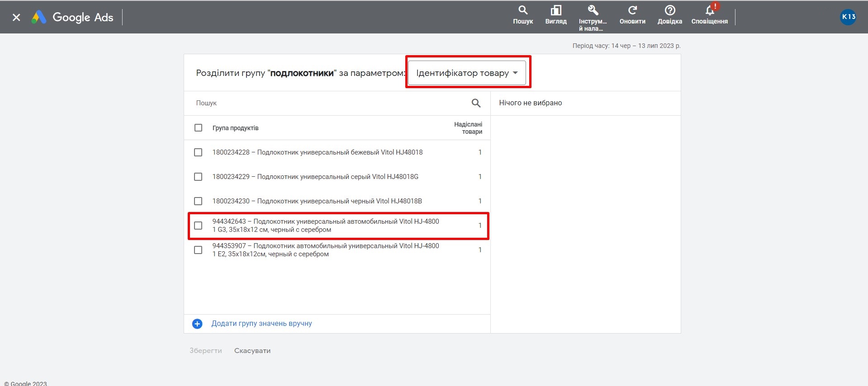Click the Скасувати button

coord(252,351)
